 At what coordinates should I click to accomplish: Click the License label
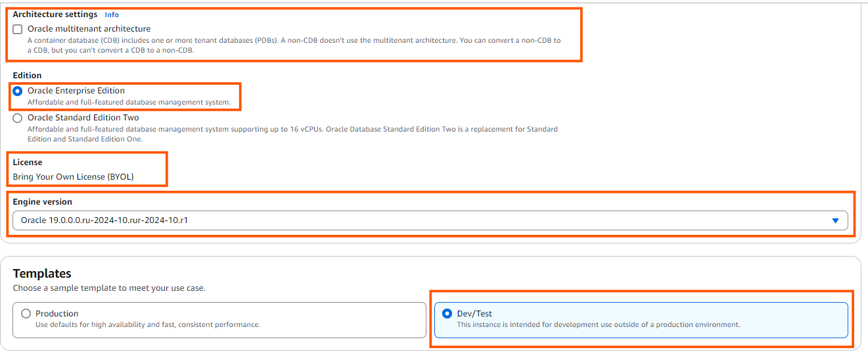tap(28, 162)
